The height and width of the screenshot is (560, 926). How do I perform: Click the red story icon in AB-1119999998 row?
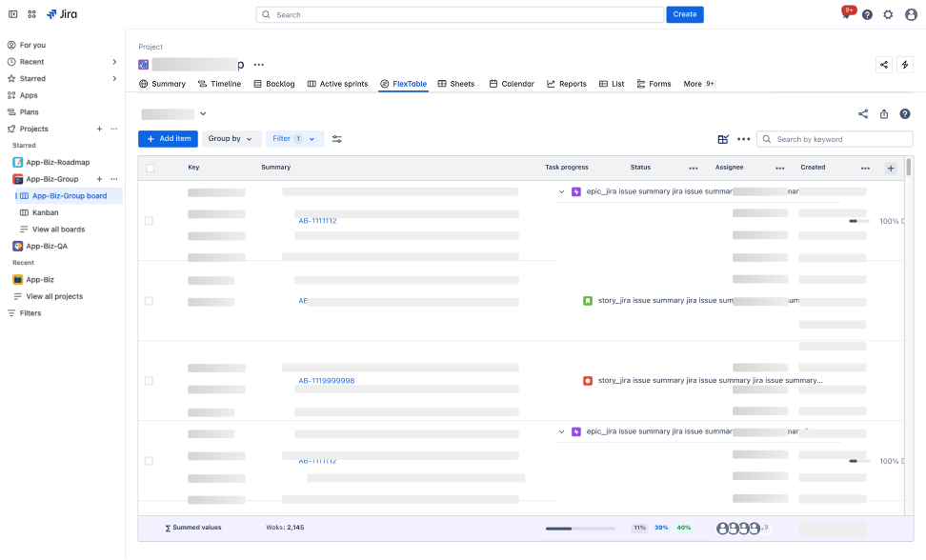(588, 381)
